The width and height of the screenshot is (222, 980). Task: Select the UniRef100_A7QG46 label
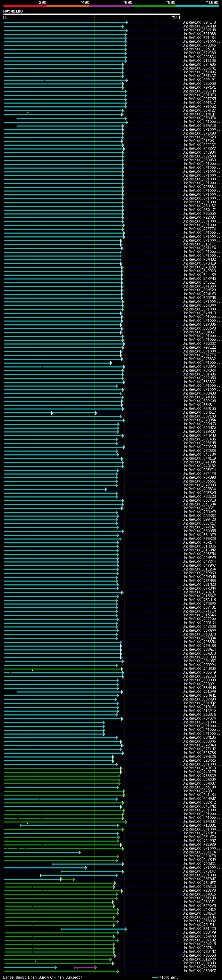[199, 45]
